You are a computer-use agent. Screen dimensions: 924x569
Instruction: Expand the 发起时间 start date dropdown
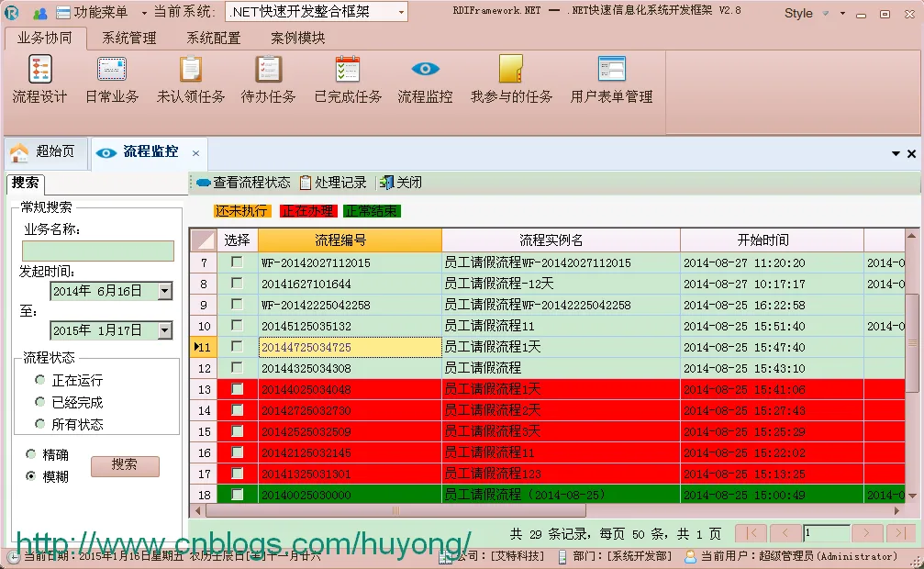click(165, 291)
